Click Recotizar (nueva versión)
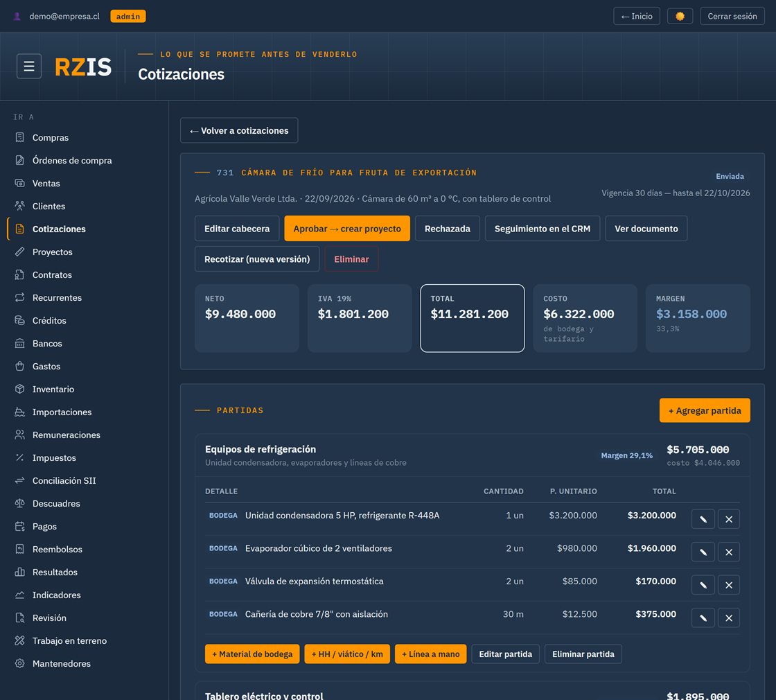 [257, 259]
